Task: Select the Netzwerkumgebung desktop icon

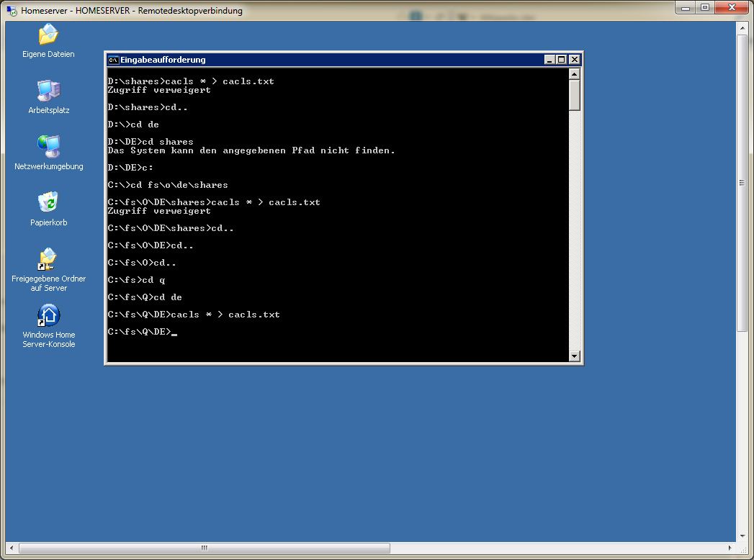Action: pyautogui.click(x=48, y=147)
